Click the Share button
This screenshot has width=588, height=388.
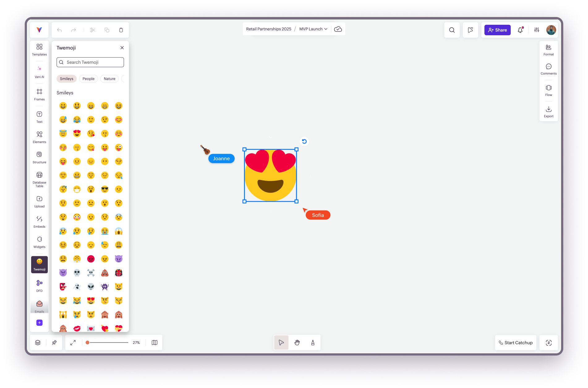coord(497,30)
